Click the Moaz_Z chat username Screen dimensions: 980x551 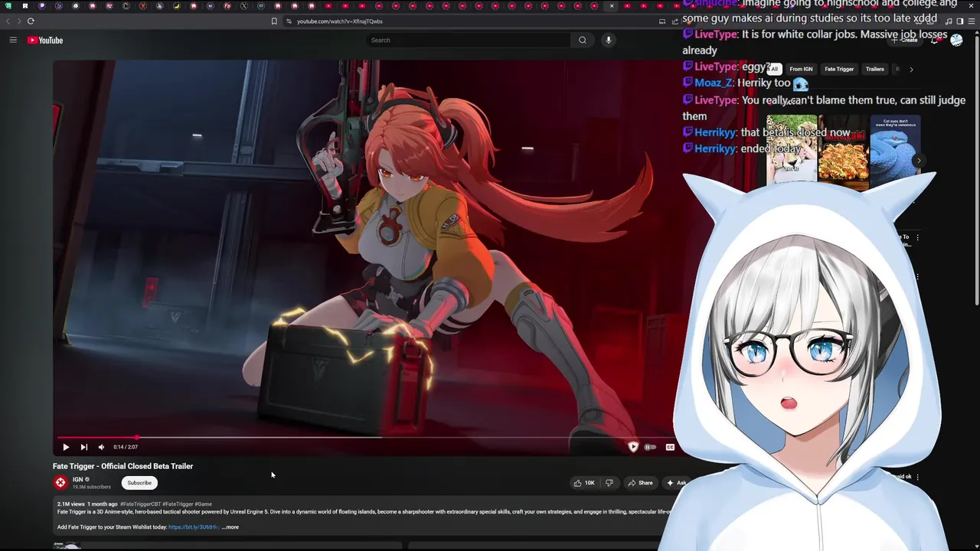[714, 83]
